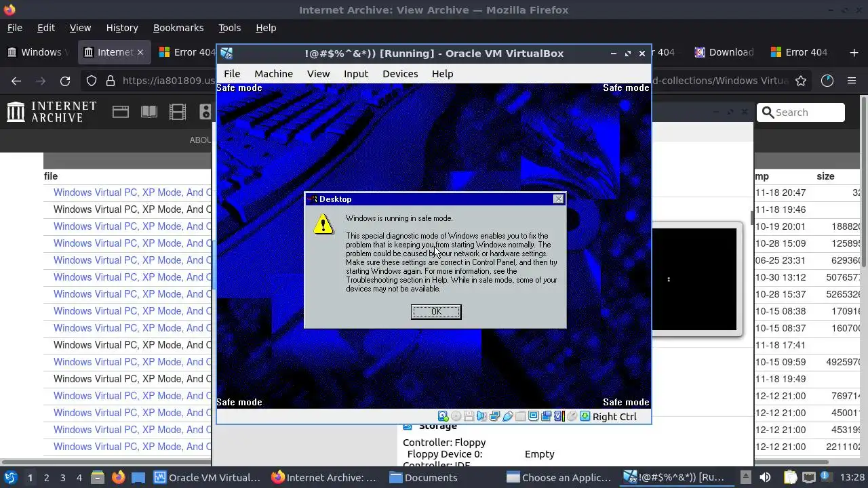
Task: Bookmark this page with star icon
Action: tap(801, 81)
